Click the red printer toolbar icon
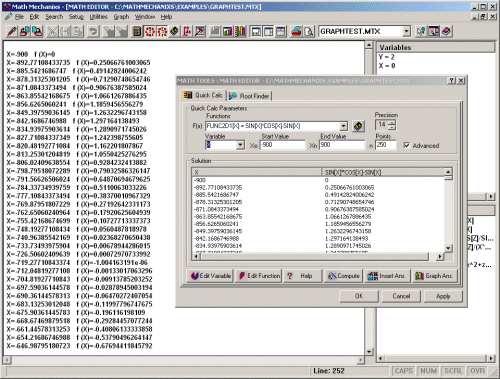Image resolution: width=500 pixels, height=379 pixels. pos(296,31)
